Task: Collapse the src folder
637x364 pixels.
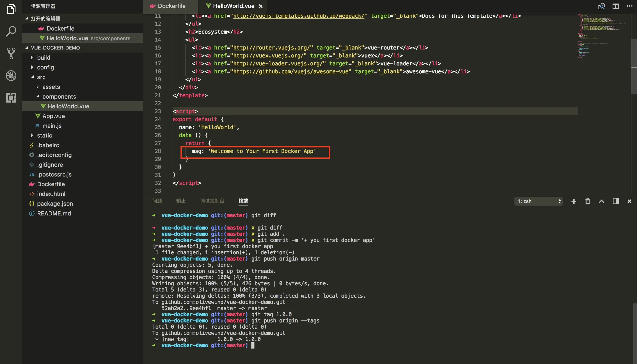Action: coord(32,77)
